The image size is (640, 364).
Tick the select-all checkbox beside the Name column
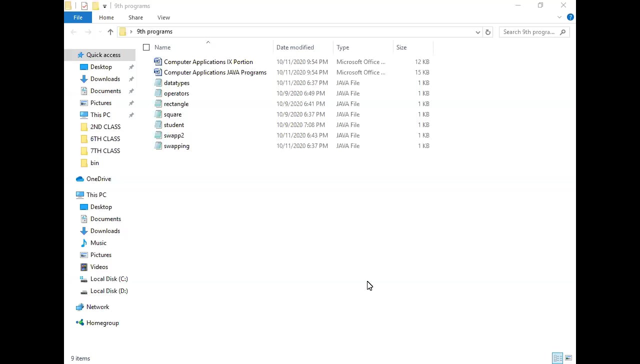[x=146, y=47]
